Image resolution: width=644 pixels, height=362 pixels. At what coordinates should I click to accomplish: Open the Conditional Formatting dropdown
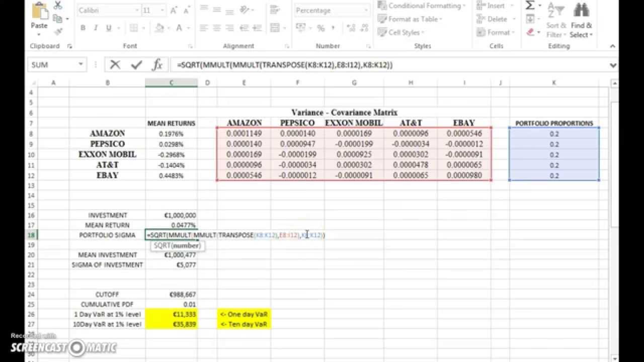point(422,6)
